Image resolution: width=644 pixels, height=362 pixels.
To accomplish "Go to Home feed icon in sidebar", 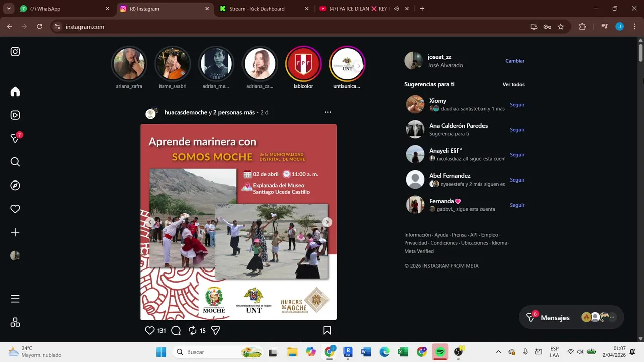I will 15,92.
